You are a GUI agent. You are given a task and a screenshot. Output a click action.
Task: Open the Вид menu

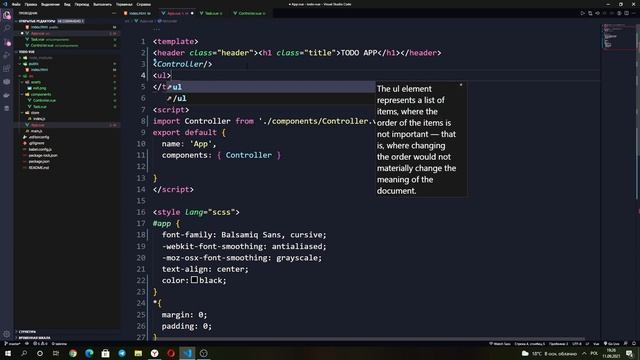(67, 4)
